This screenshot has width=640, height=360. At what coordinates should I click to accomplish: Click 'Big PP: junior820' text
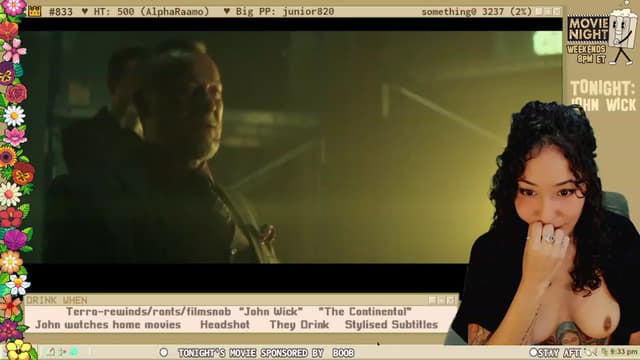(285, 12)
